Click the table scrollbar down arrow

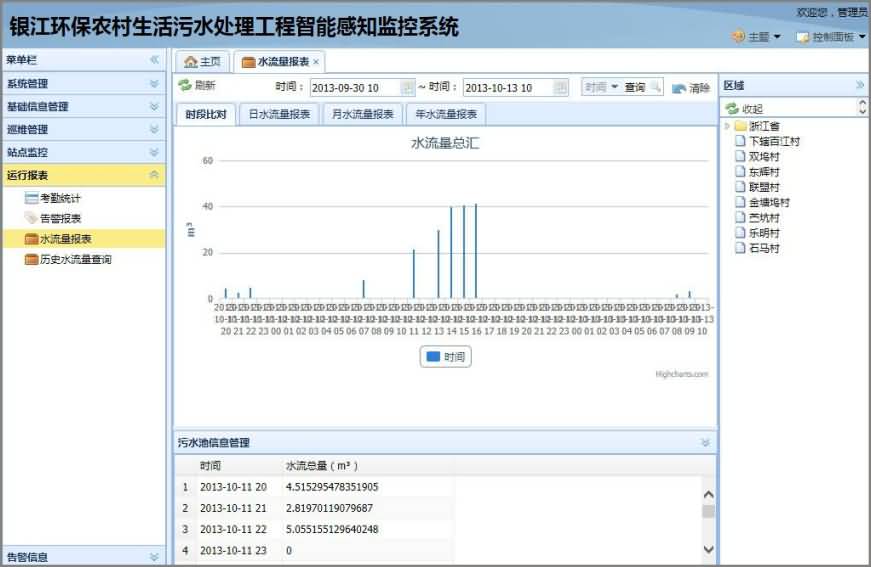pyautogui.click(x=708, y=549)
